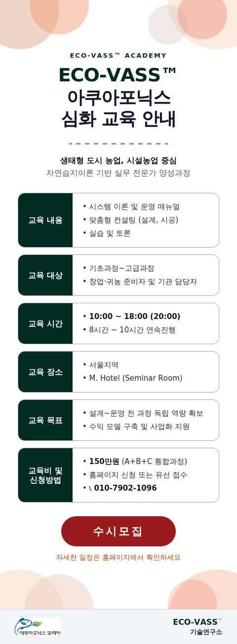Select the 교육 대상 label block
Viewport: 237px width, 644px height.
pyautogui.click(x=45, y=275)
